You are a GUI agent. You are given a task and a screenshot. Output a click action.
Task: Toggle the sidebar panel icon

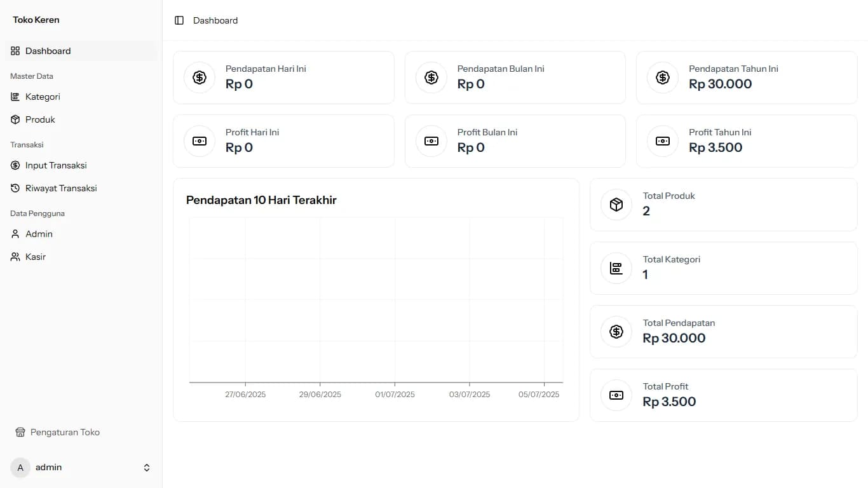(179, 20)
